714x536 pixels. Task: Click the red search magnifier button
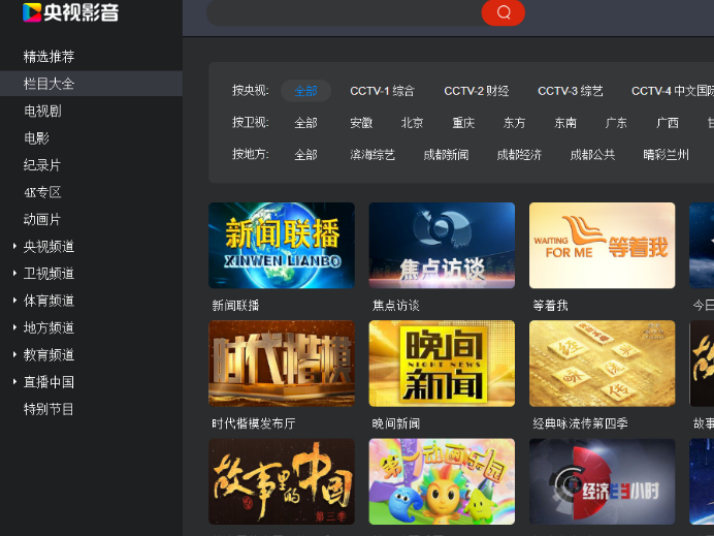click(503, 12)
